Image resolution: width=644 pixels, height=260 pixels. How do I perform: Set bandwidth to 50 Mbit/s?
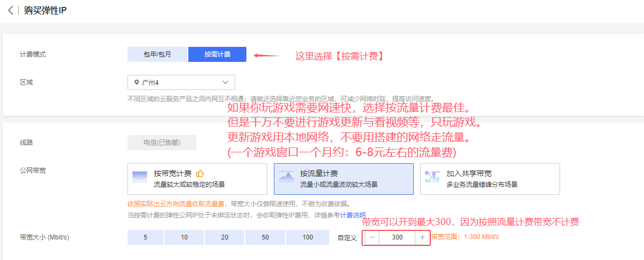coord(265,237)
